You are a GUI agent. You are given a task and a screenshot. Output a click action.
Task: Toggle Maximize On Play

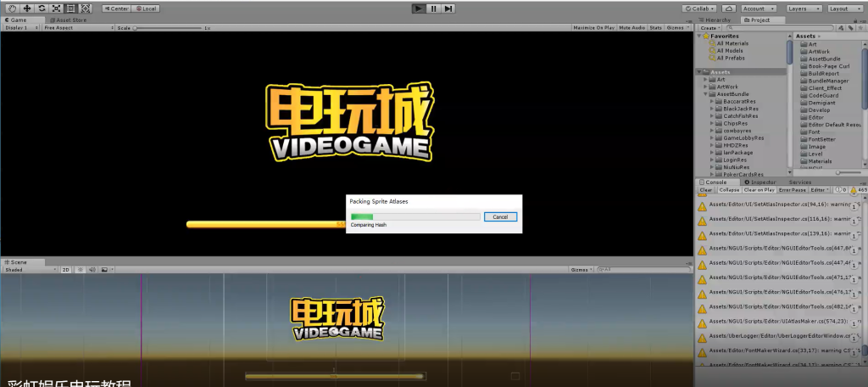593,28
